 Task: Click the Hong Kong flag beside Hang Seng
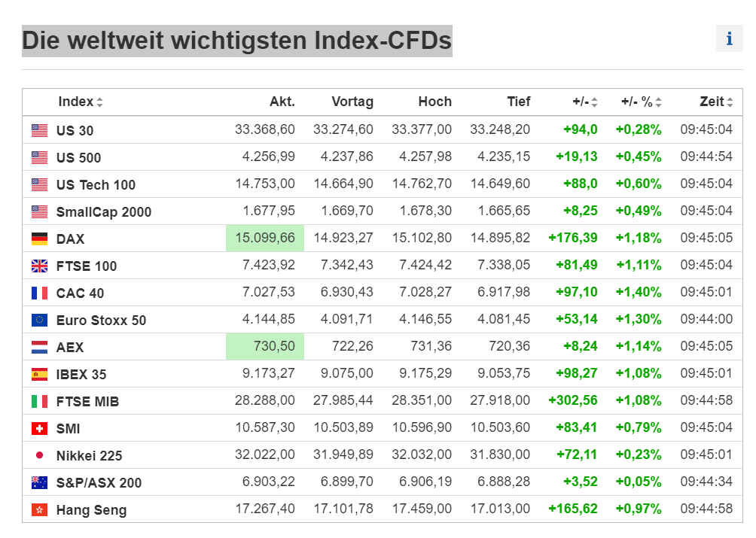coord(40,509)
